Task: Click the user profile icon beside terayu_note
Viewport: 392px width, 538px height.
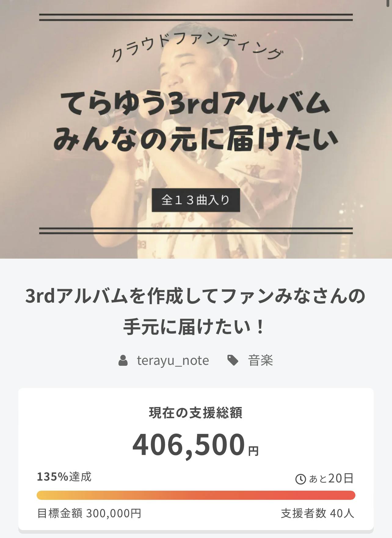Action: pos(123,361)
